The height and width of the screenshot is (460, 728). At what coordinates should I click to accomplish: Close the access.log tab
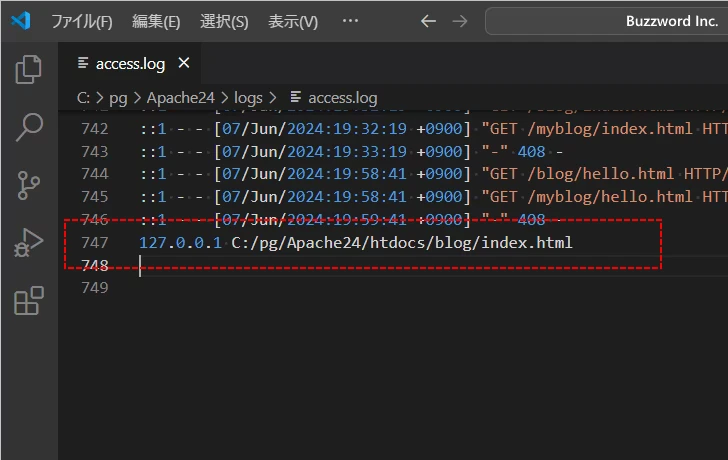coord(184,64)
